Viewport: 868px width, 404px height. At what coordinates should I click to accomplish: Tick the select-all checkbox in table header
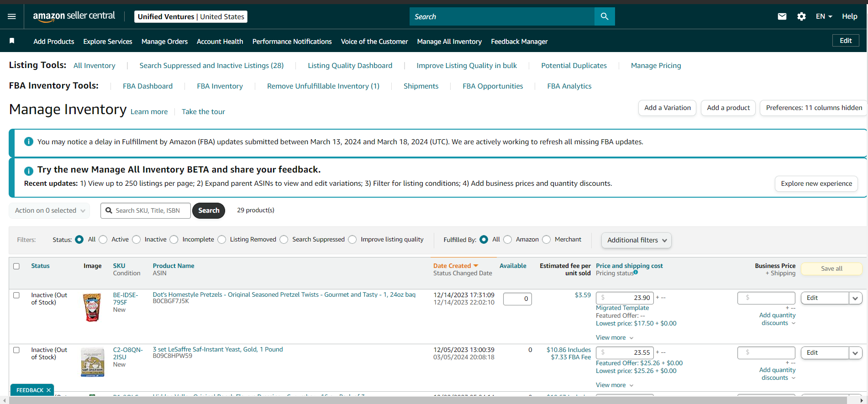pyautogui.click(x=16, y=266)
